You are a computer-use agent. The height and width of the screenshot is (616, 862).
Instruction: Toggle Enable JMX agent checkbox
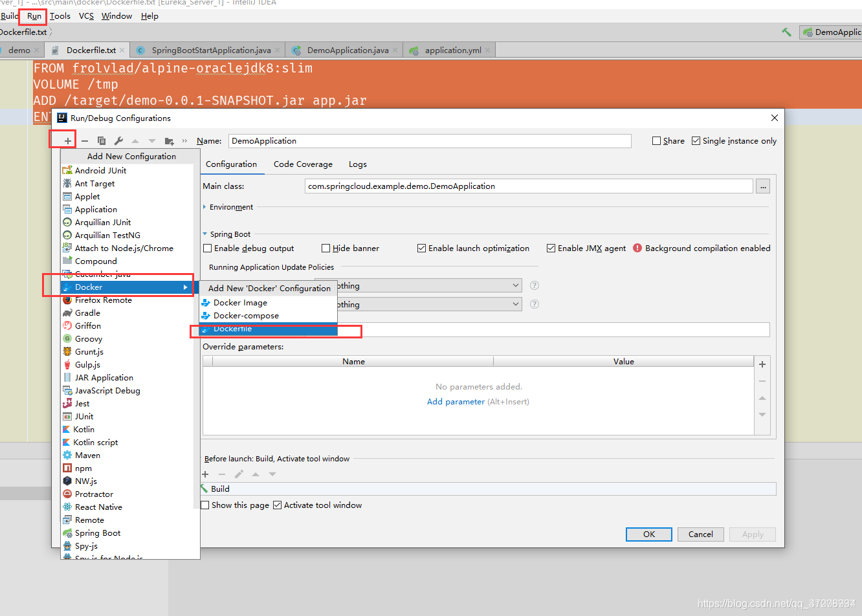(x=551, y=248)
